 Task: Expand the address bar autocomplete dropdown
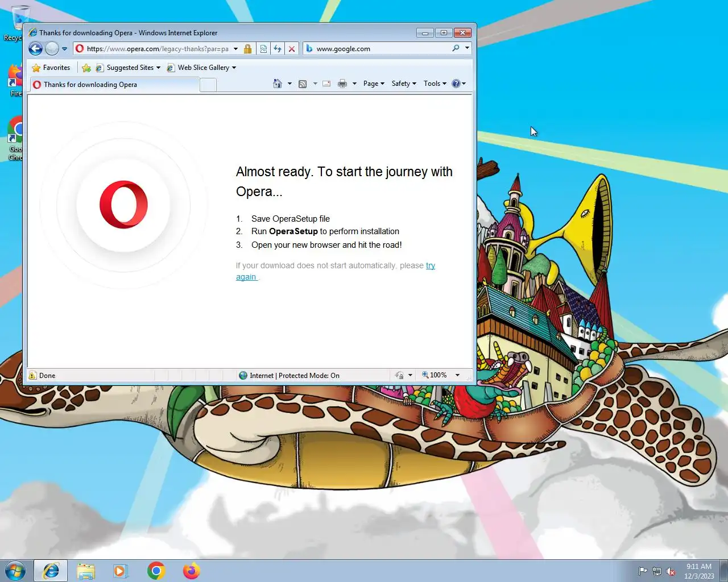tap(236, 49)
